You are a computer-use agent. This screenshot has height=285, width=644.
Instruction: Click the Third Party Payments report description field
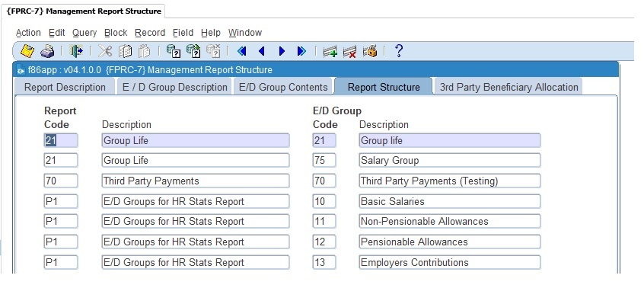[196, 181]
